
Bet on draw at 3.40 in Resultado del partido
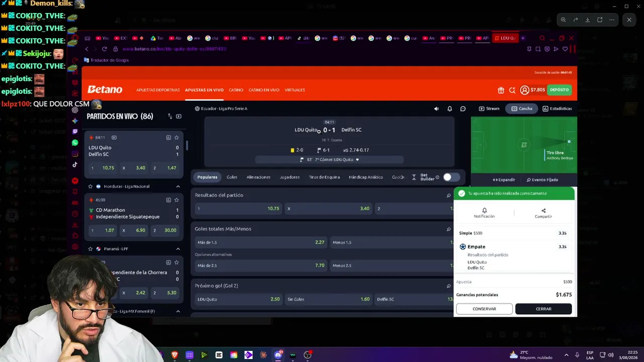(x=328, y=209)
